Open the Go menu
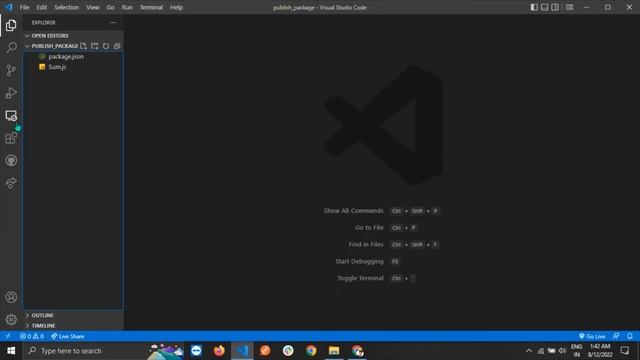This screenshot has width=640, height=360. point(111,7)
